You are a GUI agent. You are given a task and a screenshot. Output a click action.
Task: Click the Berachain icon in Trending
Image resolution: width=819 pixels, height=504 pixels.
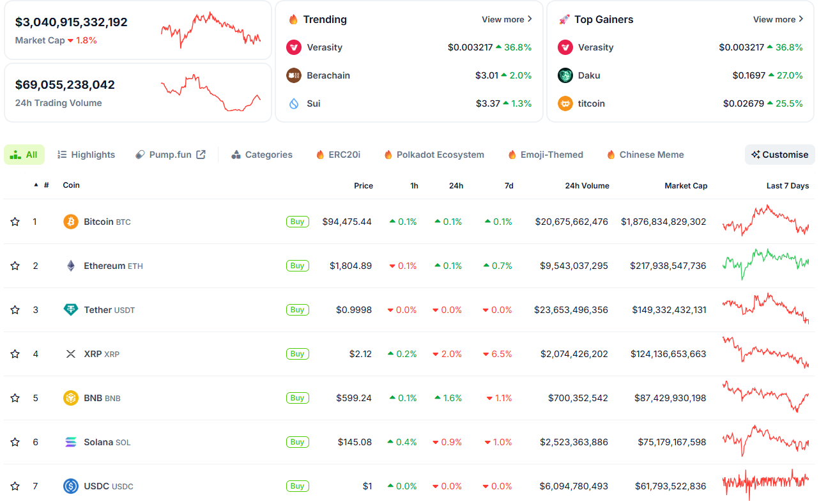tap(294, 75)
